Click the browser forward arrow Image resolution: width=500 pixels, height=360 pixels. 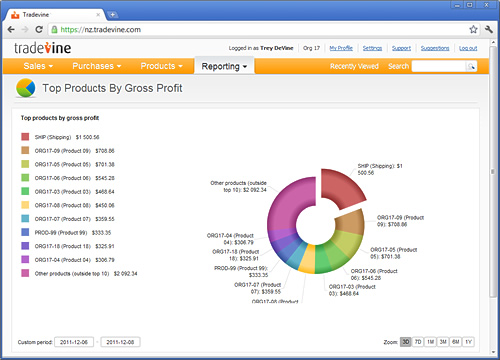pyautogui.click(x=25, y=30)
